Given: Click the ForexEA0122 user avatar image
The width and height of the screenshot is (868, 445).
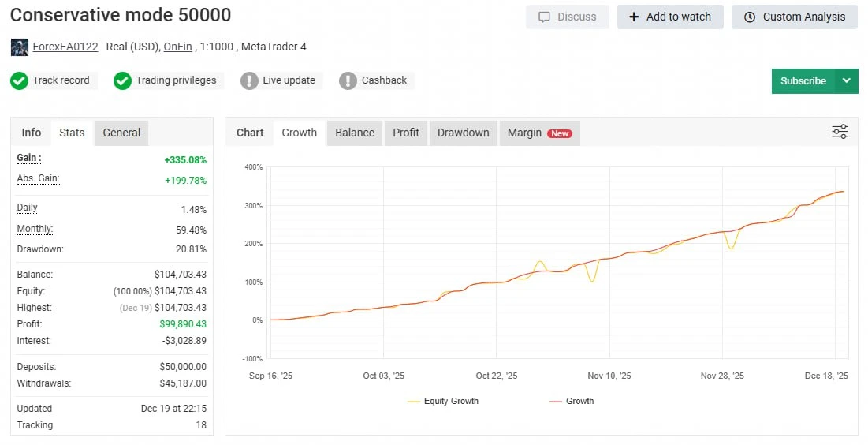Looking at the screenshot, I should pos(19,47).
